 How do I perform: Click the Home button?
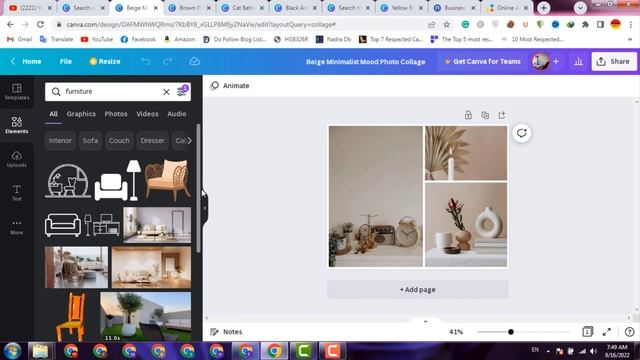coord(31,62)
